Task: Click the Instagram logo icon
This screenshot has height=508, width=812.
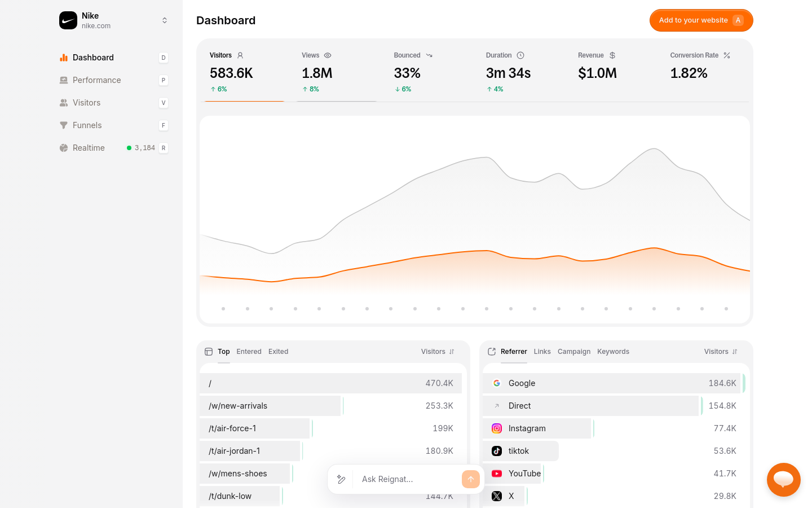Action: (x=497, y=428)
